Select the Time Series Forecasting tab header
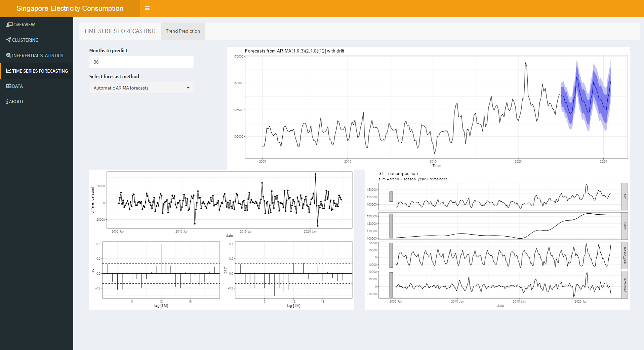 click(120, 31)
